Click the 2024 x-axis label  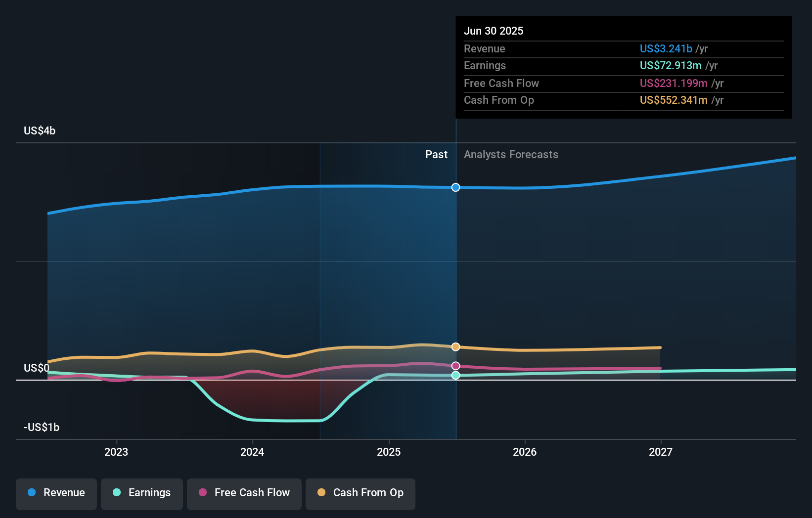pyautogui.click(x=252, y=452)
